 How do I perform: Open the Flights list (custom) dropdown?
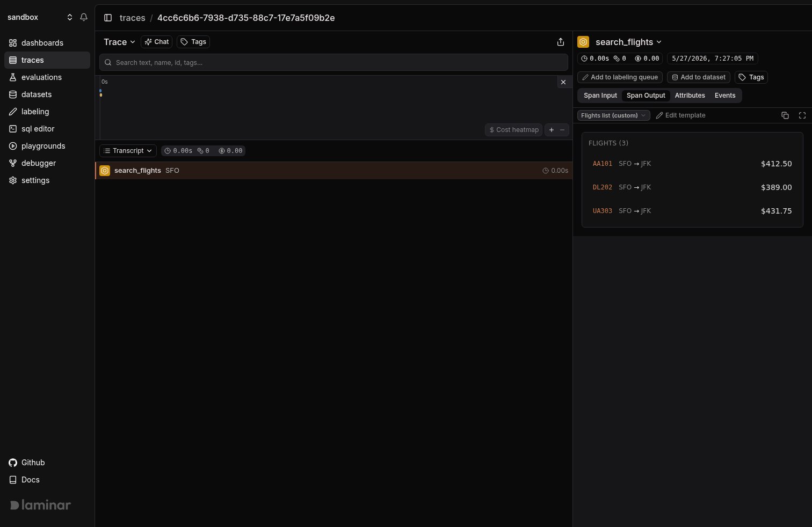614,115
